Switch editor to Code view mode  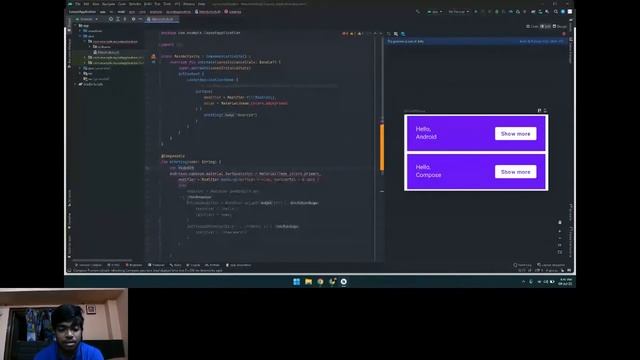click(532, 27)
